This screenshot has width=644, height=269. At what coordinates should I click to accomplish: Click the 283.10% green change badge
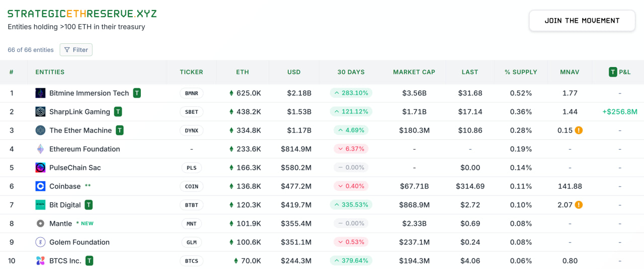pyautogui.click(x=351, y=93)
